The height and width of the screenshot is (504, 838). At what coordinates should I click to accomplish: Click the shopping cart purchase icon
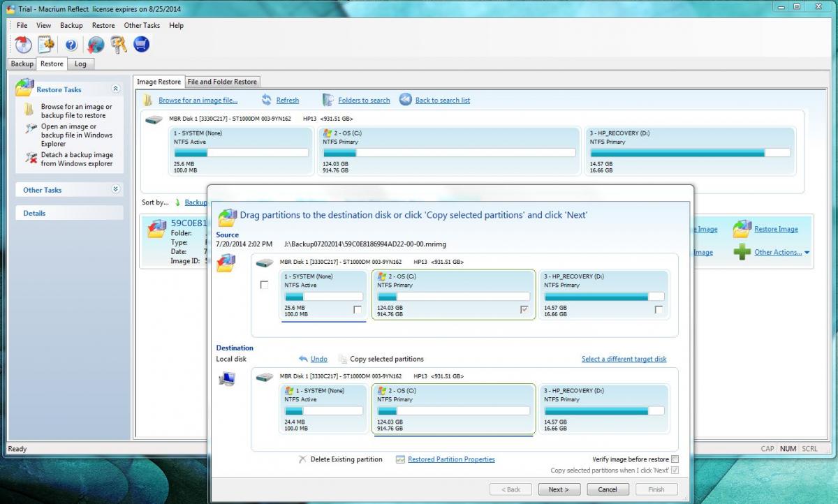[141, 45]
